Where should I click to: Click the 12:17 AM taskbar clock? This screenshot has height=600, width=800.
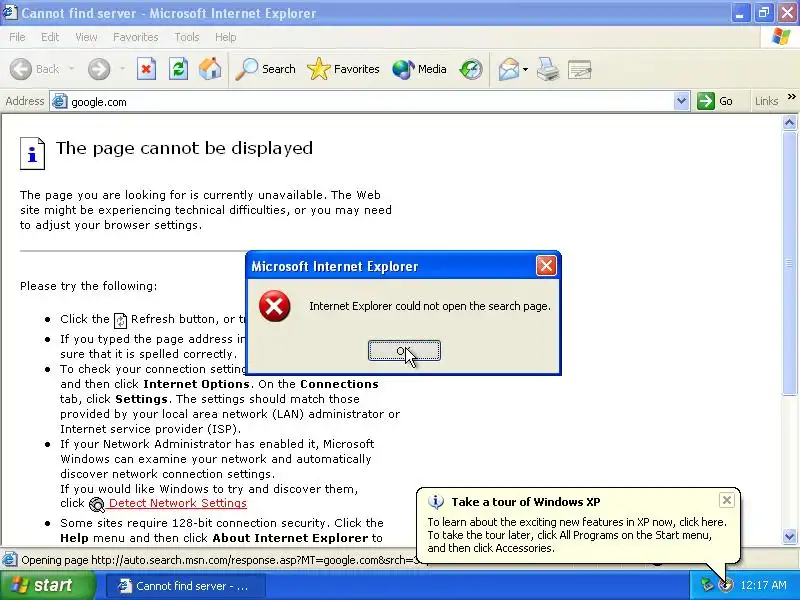pyautogui.click(x=763, y=585)
